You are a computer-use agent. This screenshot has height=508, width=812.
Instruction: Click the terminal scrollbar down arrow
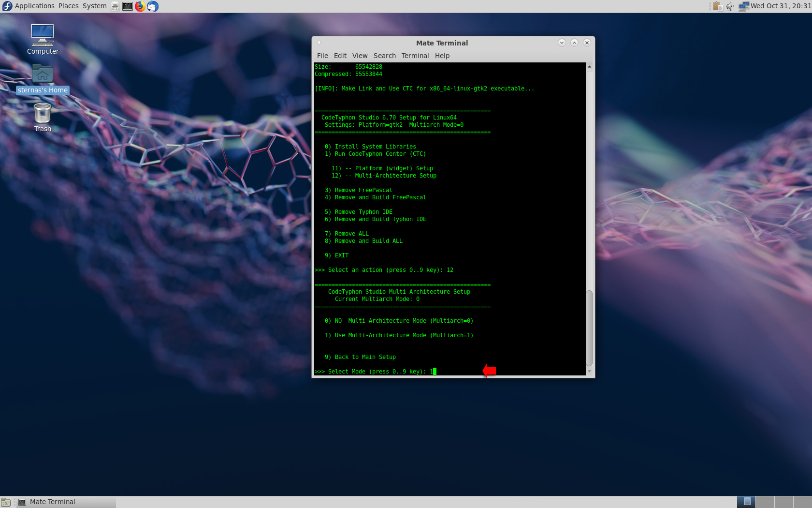point(589,371)
